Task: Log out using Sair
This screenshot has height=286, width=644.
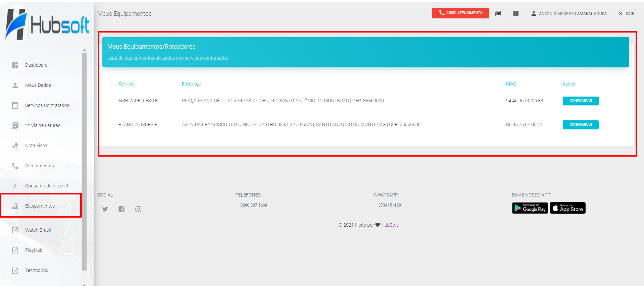Action: tap(626, 13)
